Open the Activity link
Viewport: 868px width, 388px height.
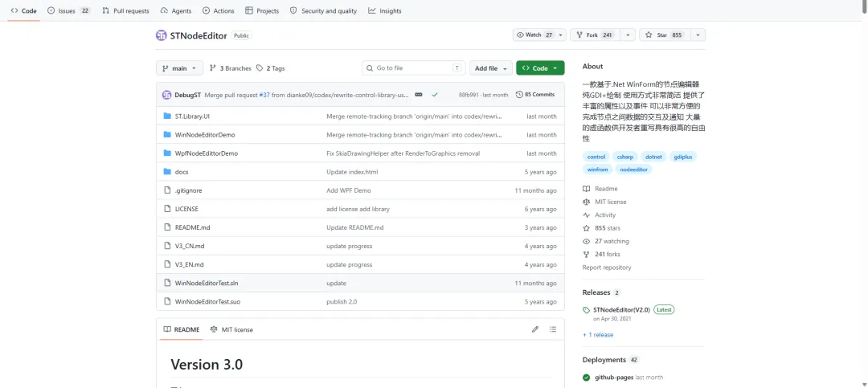click(599, 214)
